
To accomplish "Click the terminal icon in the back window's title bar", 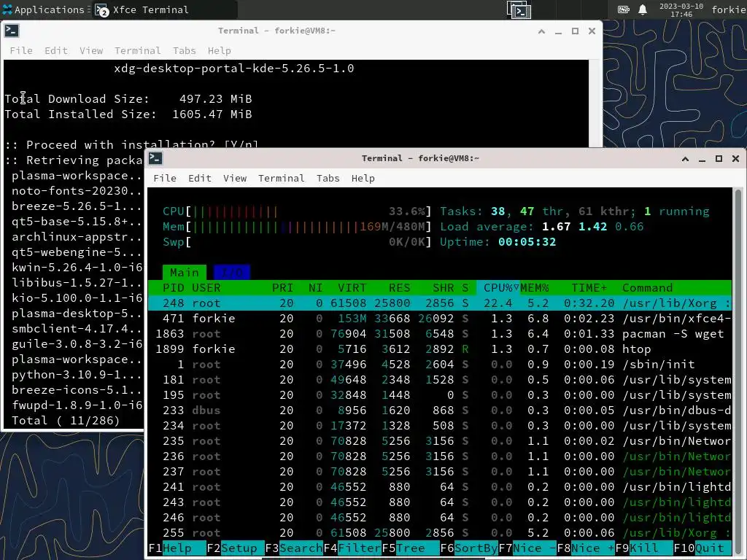I will [x=12, y=31].
